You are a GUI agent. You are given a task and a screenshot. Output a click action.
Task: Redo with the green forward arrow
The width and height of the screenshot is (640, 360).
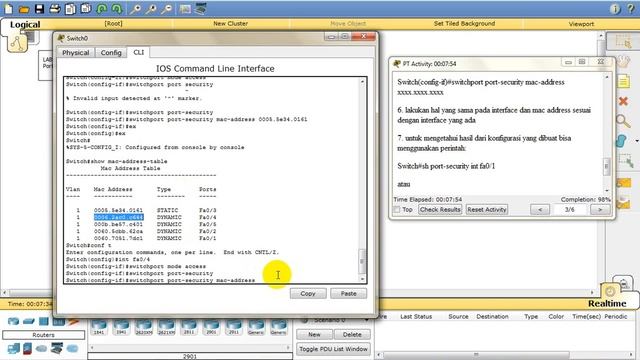tap(117, 9)
